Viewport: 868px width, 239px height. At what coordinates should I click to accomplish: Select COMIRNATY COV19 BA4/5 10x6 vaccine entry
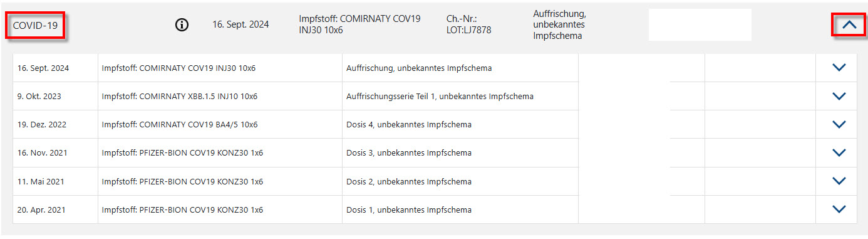pyautogui.click(x=179, y=125)
